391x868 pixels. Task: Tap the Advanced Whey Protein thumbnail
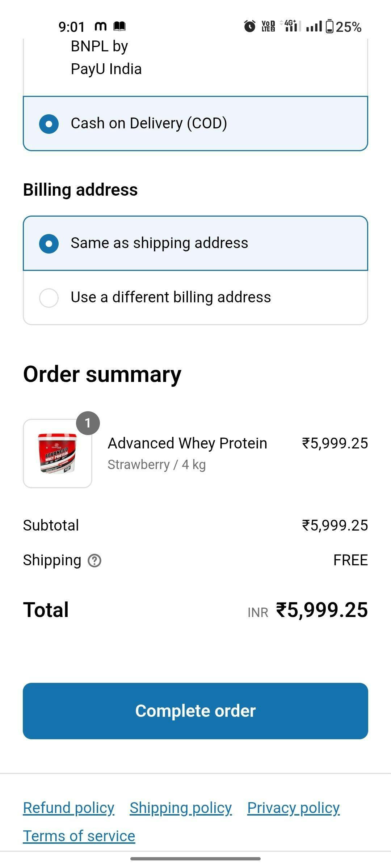pos(58,454)
